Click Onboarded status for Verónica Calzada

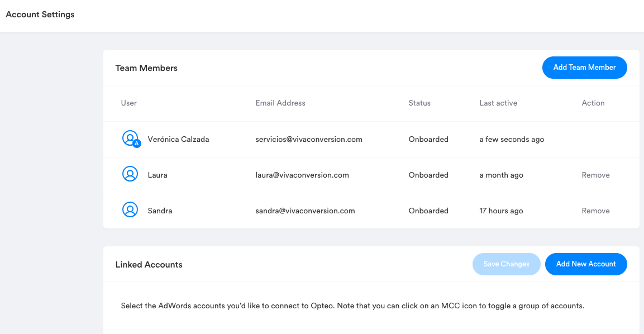click(428, 139)
